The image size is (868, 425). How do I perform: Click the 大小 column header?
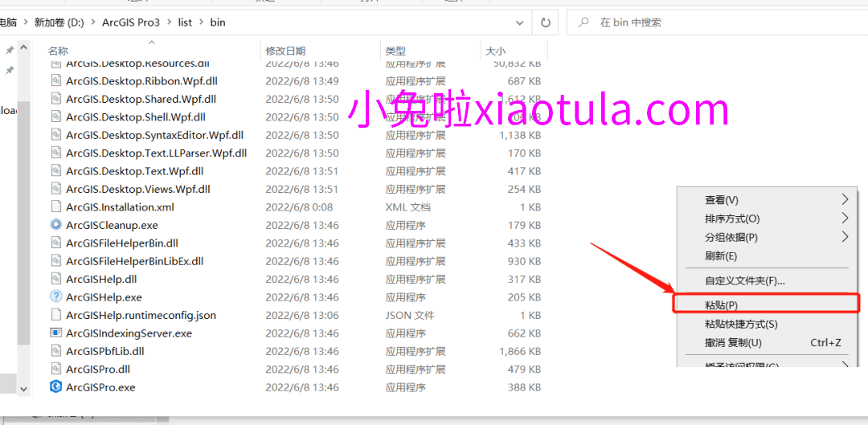tap(495, 51)
